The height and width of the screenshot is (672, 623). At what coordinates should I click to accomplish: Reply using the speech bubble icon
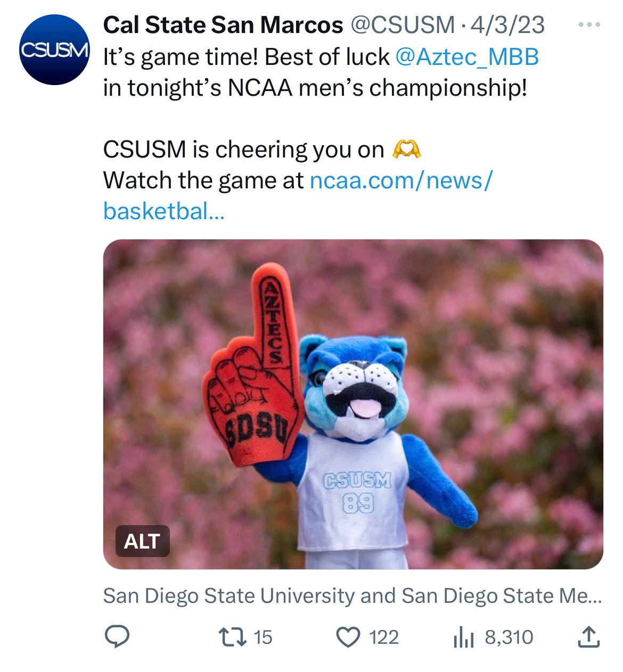click(x=117, y=637)
